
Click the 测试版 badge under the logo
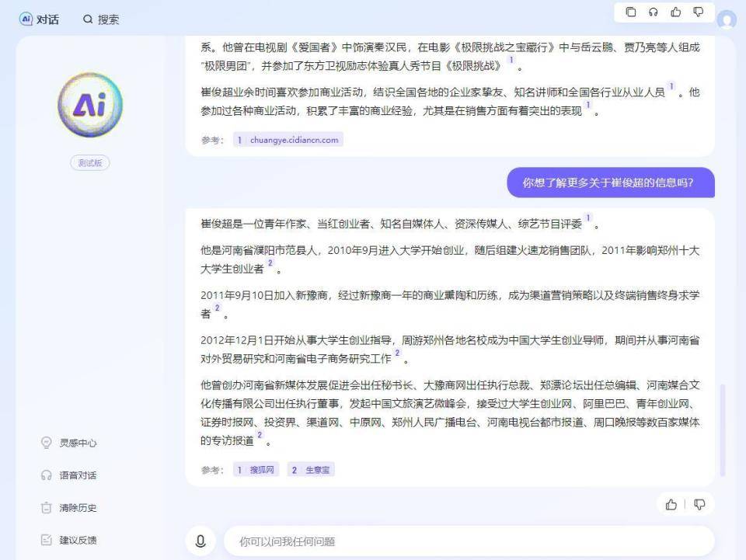click(90, 162)
